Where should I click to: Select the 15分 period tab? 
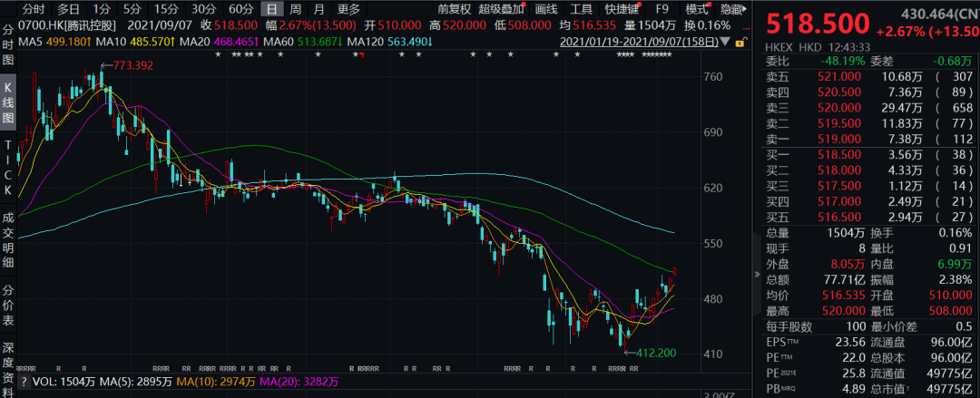(166, 9)
